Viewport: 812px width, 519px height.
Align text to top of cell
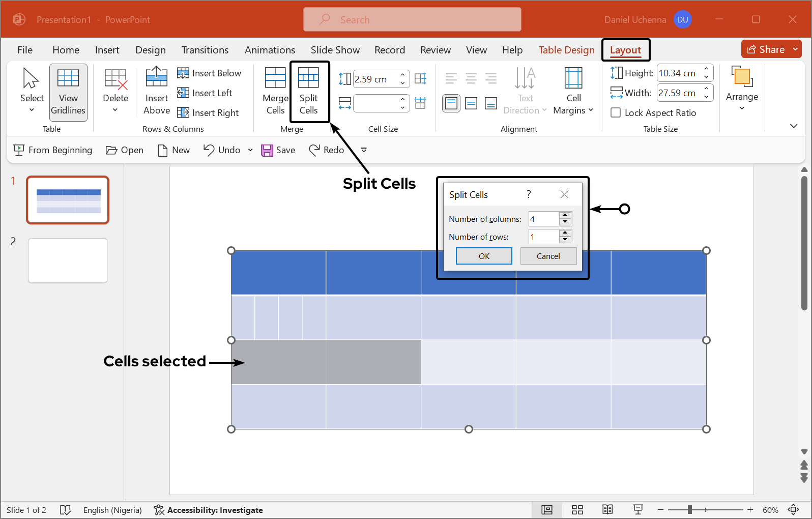451,103
